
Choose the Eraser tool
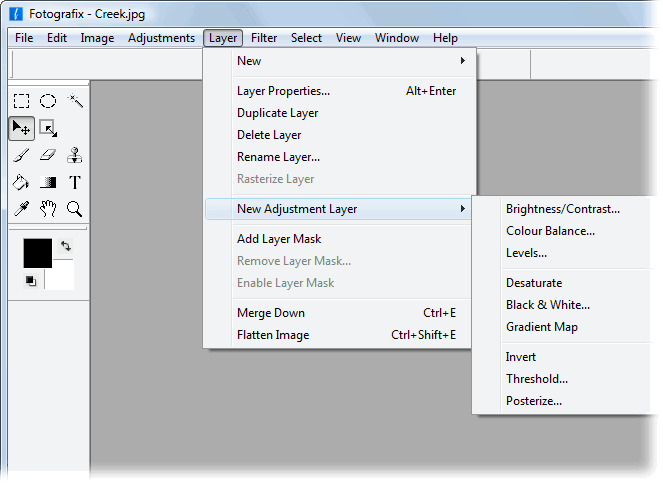coord(47,155)
